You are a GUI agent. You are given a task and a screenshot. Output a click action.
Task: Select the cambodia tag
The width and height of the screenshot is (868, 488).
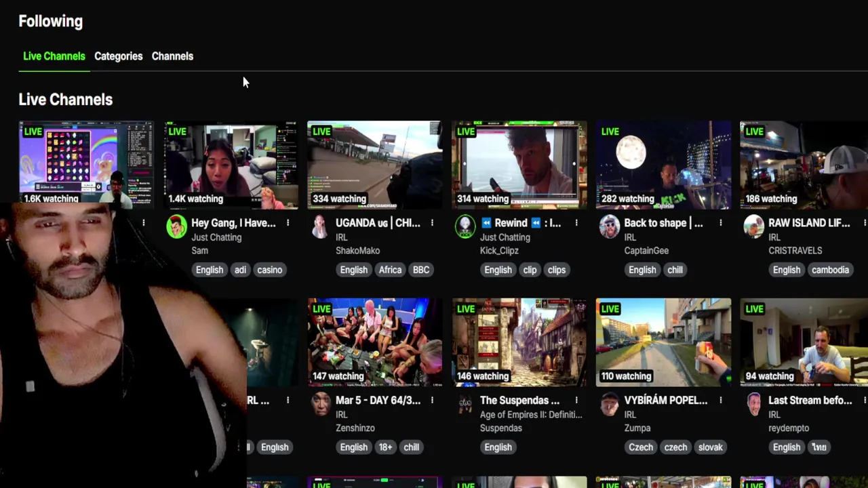tap(830, 270)
